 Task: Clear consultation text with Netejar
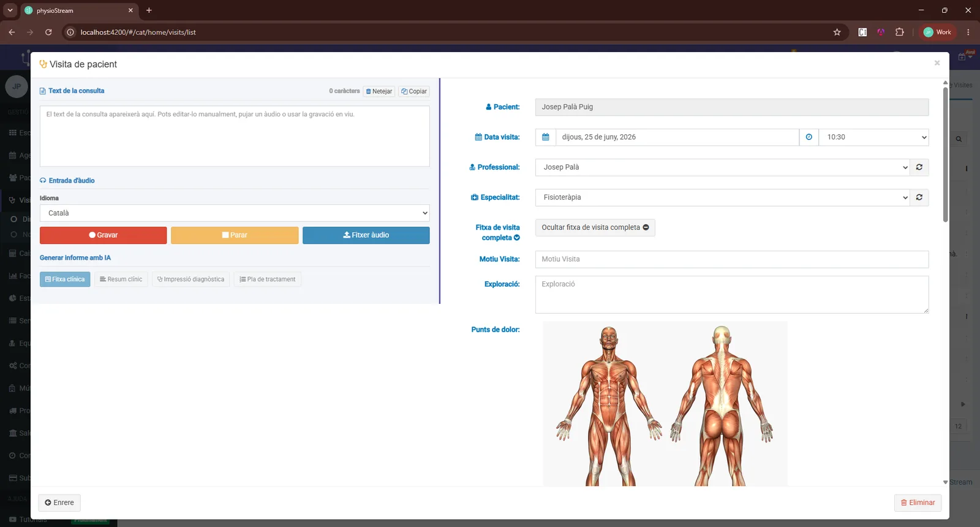tap(379, 91)
